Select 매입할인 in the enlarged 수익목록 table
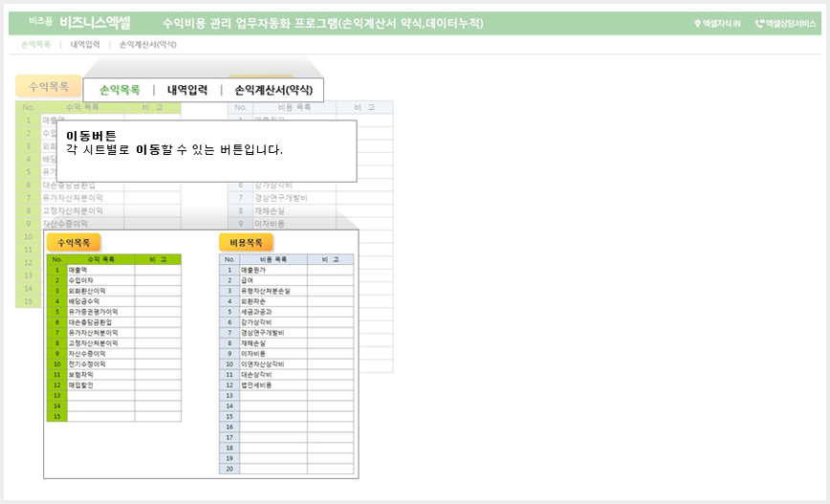Screen dimensions: 830x504 pos(100,384)
